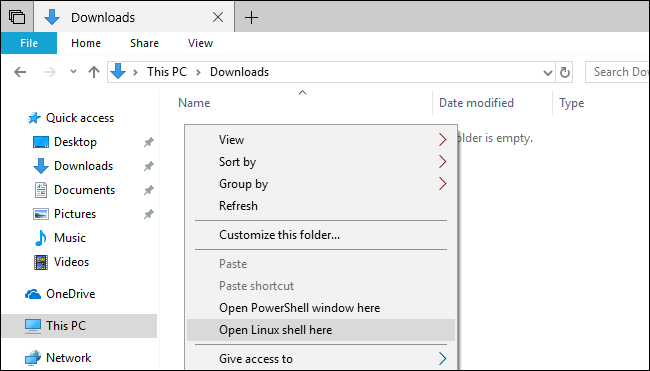Click the Up one level arrow
This screenshot has width=650, height=371.
(94, 72)
